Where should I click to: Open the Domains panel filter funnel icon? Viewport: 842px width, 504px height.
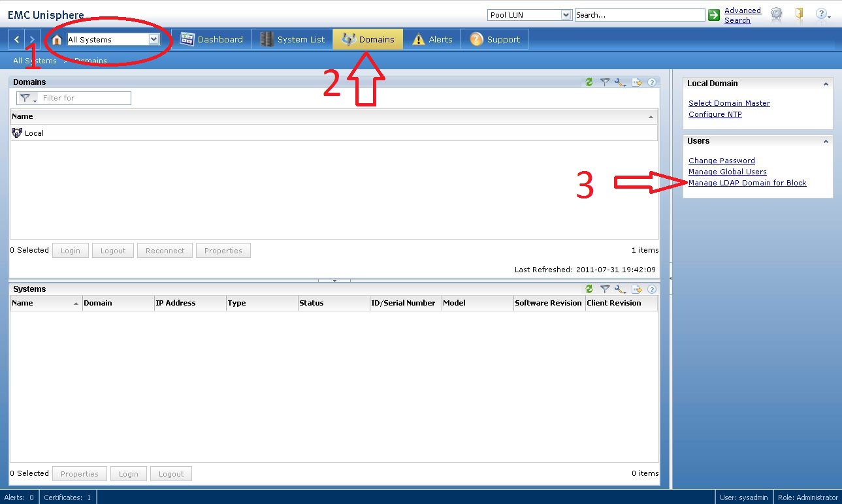click(605, 82)
